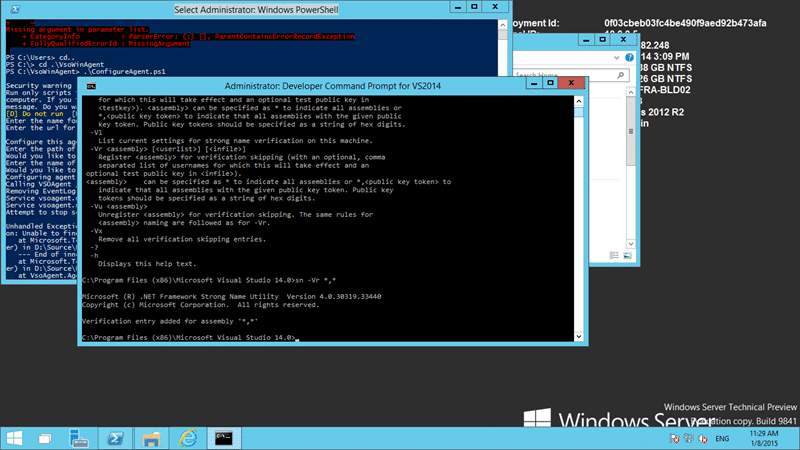Minimize the Developer Command Prompt window
This screenshot has height=450, width=800.
(x=534, y=83)
